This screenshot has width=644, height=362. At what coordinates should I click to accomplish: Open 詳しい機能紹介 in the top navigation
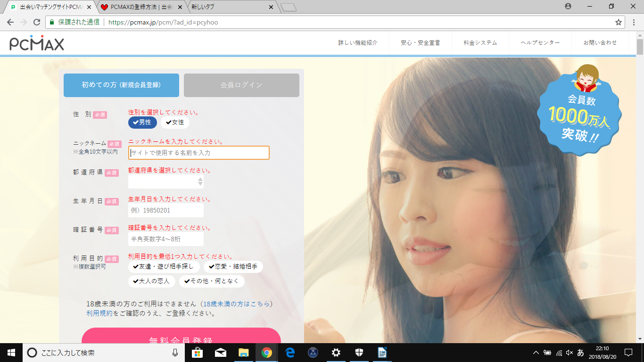coord(358,43)
